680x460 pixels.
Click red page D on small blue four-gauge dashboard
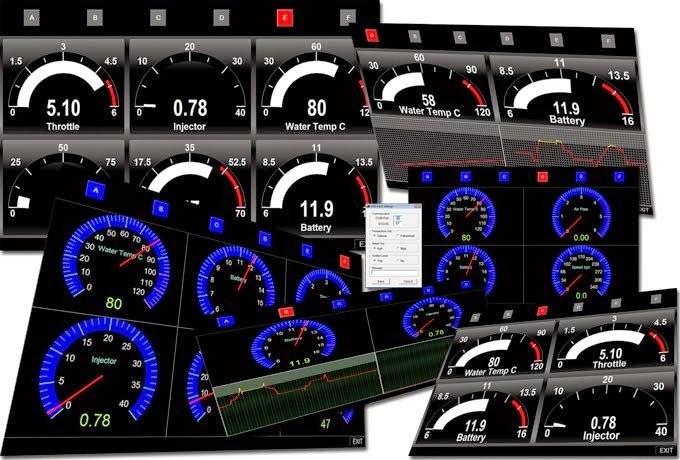542,176
